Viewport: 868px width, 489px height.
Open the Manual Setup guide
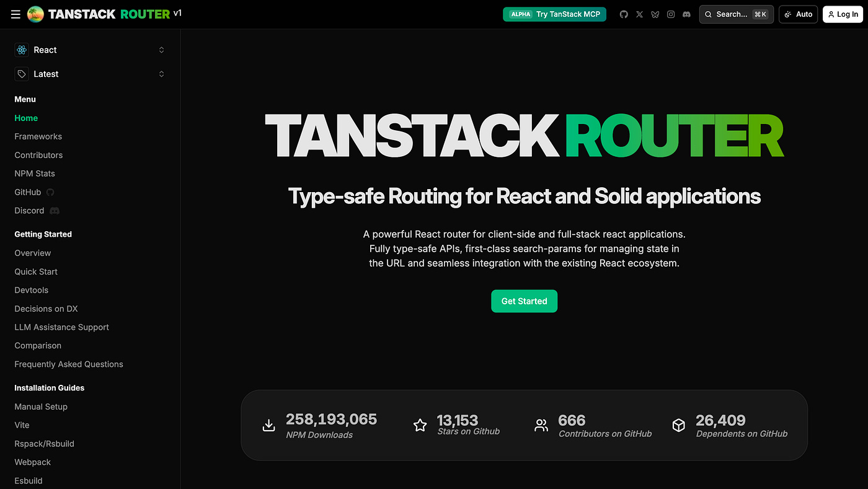click(41, 407)
